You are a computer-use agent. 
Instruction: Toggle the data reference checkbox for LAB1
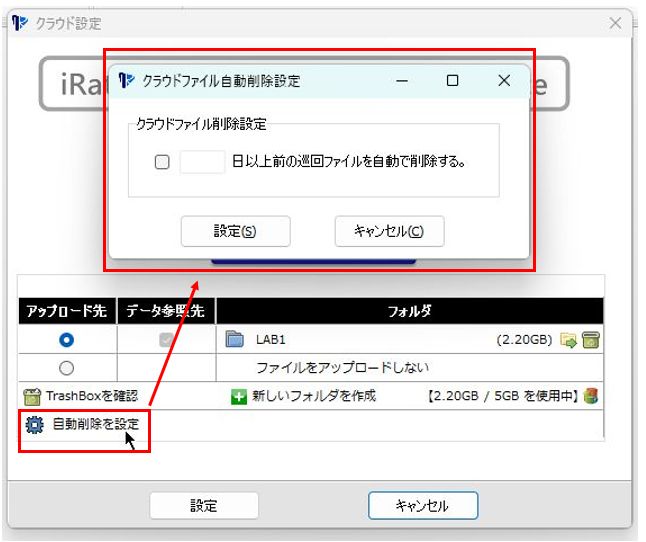coord(166,340)
